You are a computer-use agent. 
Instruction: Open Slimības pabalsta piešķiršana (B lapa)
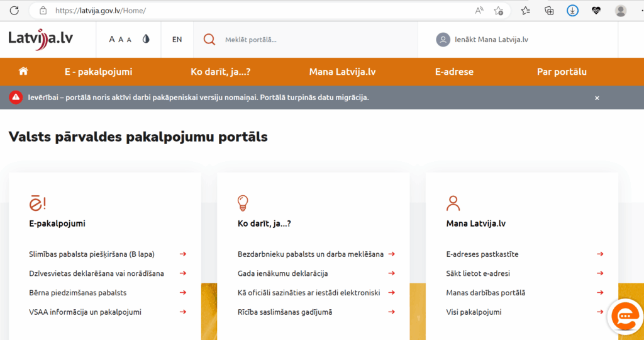coord(92,254)
